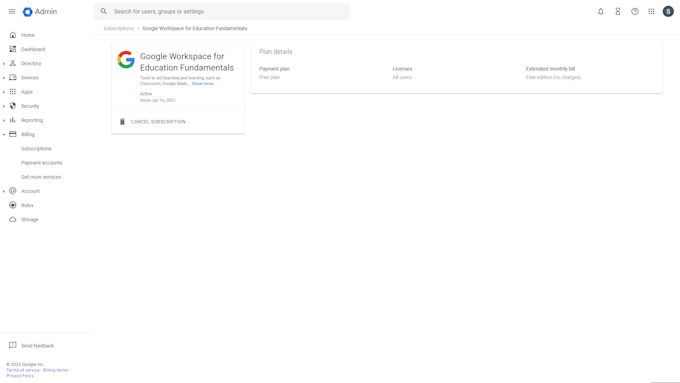Open notifications bell
The height and width of the screenshot is (383, 680).
[x=601, y=12]
